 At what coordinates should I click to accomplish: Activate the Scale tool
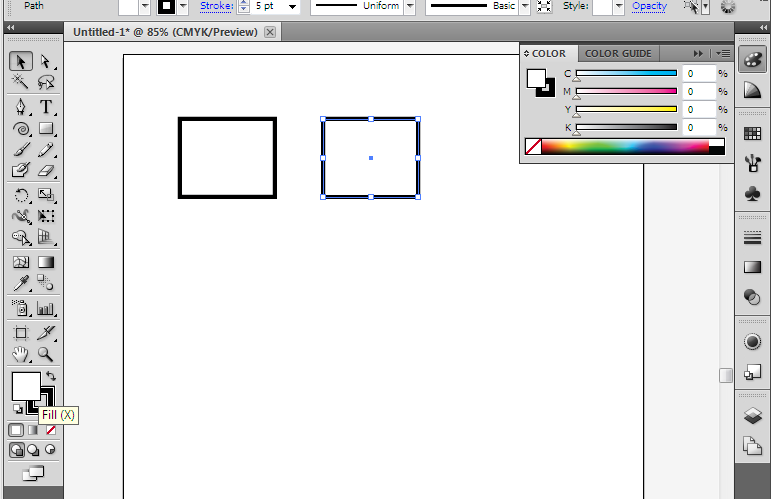pyautogui.click(x=46, y=195)
